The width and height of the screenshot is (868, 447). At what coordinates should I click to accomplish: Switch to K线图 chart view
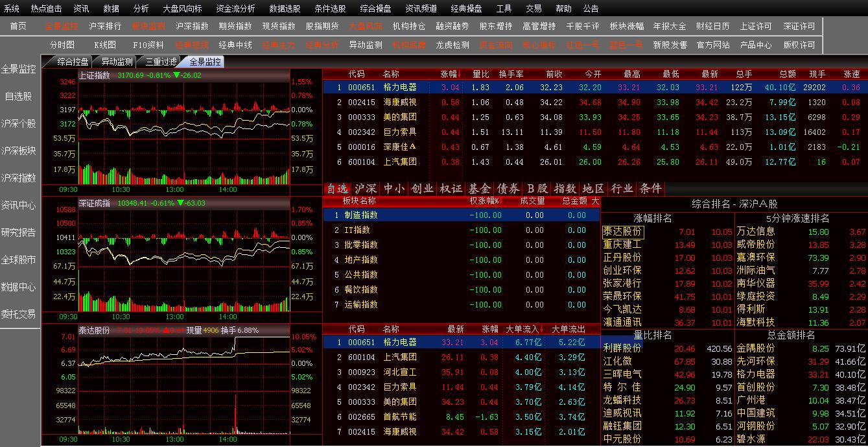105,45
